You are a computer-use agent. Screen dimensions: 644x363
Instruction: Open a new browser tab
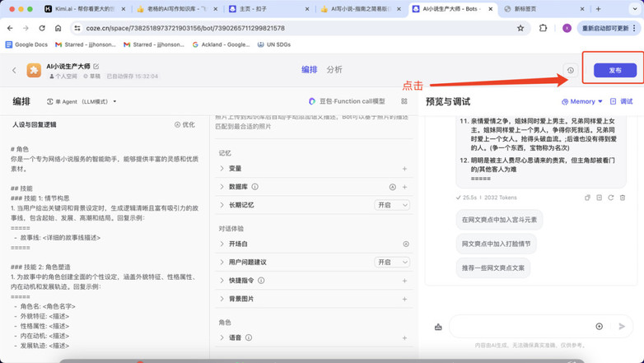(x=599, y=8)
